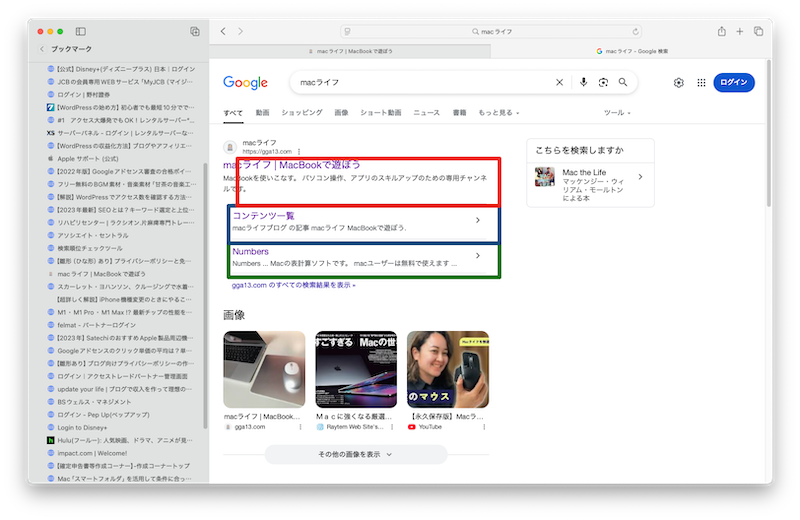The image size is (800, 520).
Task: Open options under the gga13.com image
Action: click(300, 427)
